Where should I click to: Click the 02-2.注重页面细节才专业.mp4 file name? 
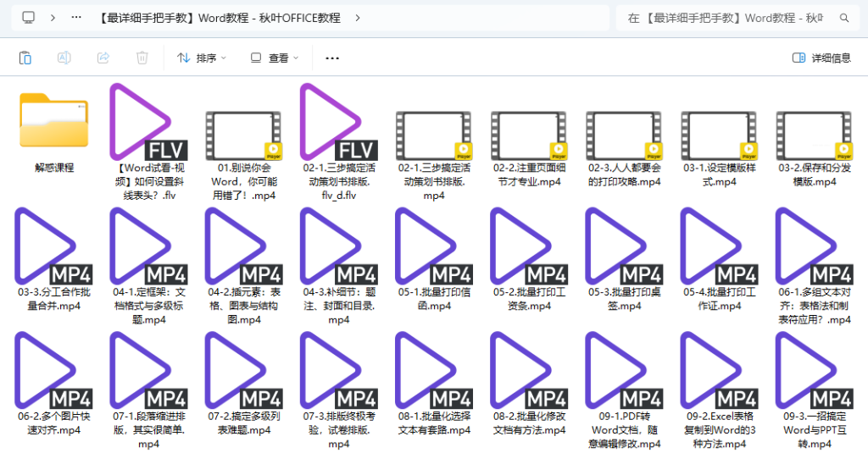(x=529, y=174)
